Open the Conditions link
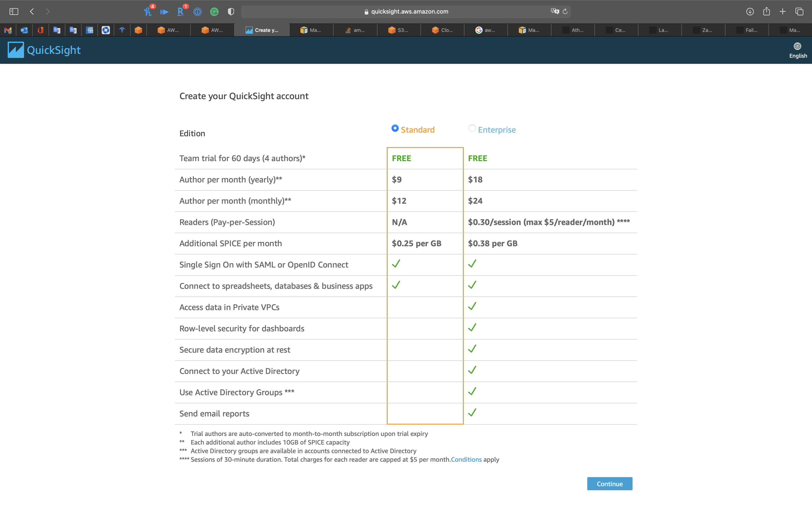 point(466,459)
